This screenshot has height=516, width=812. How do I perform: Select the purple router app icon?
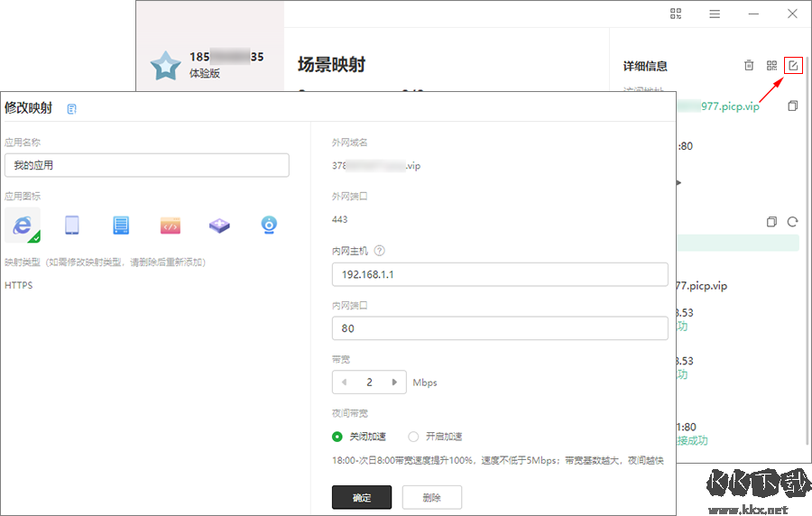(219, 226)
